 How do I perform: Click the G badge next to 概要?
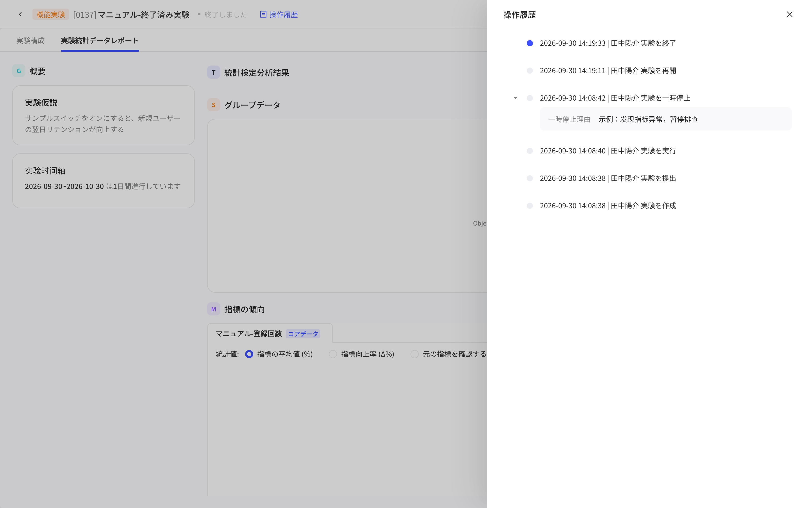point(19,71)
